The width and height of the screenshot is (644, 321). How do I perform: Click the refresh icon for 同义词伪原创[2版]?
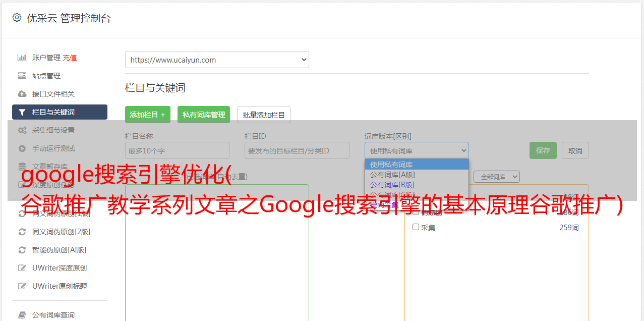pos(22,232)
